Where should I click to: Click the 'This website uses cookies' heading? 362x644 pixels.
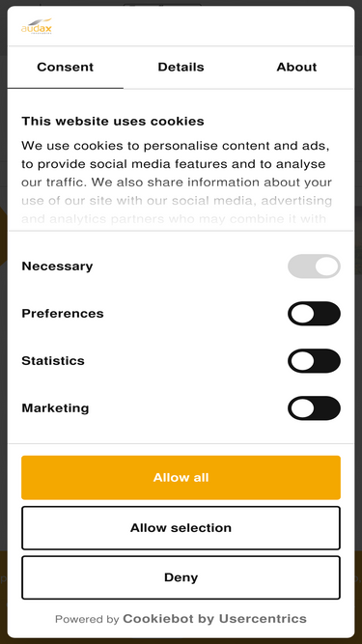tap(113, 121)
